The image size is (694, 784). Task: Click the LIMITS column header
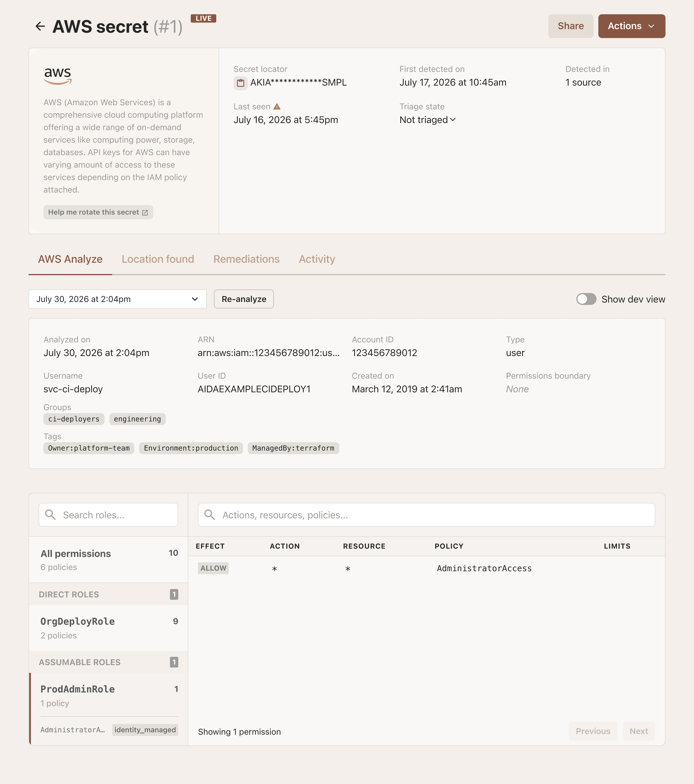(617, 546)
